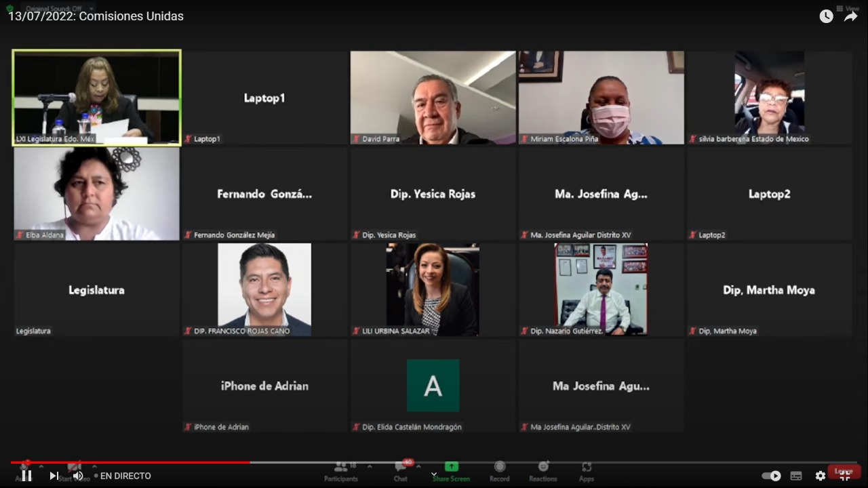Click the green Share Screen button
This screenshot has width=868, height=488.
click(x=451, y=471)
